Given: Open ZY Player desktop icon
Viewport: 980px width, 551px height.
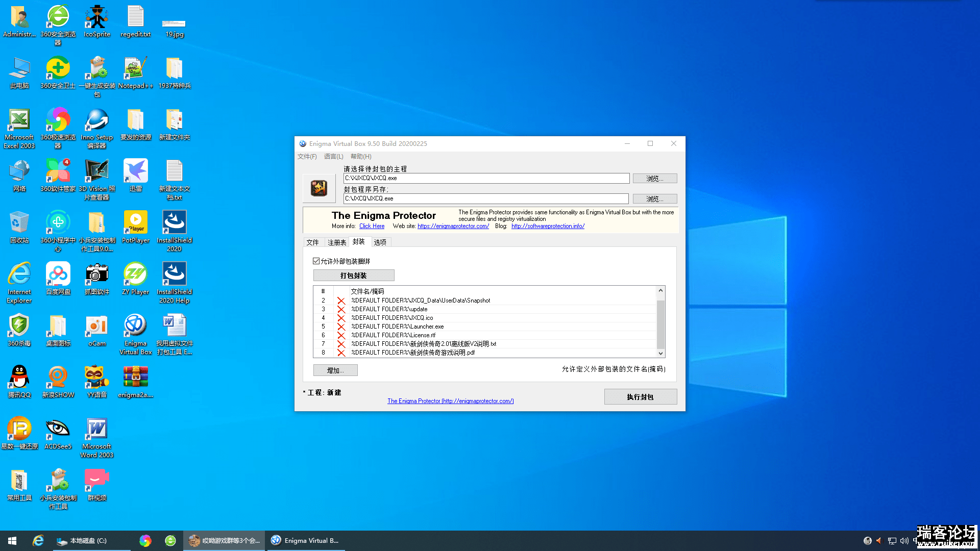Looking at the screenshot, I should tap(135, 279).
